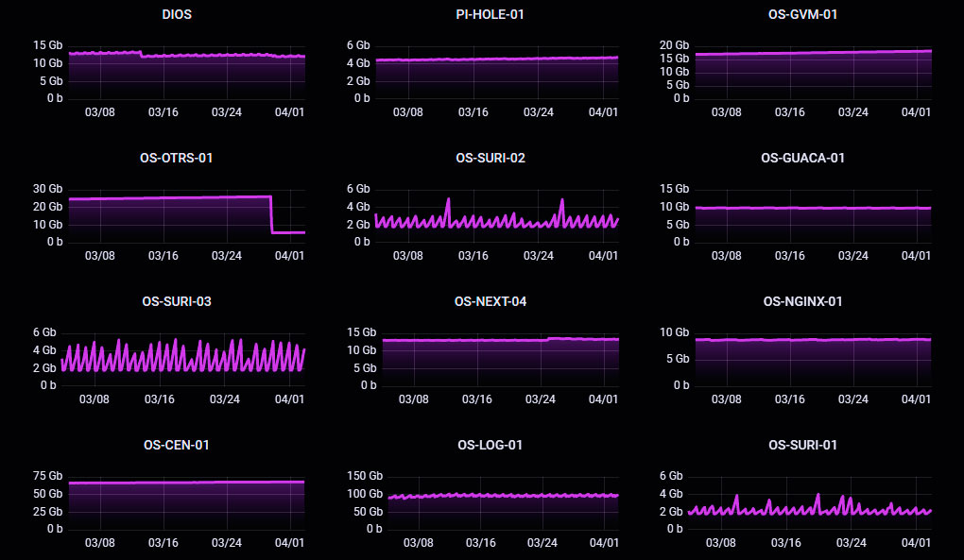
Task: Click the OS-NGINX-01 panel title
Action: [x=802, y=301]
